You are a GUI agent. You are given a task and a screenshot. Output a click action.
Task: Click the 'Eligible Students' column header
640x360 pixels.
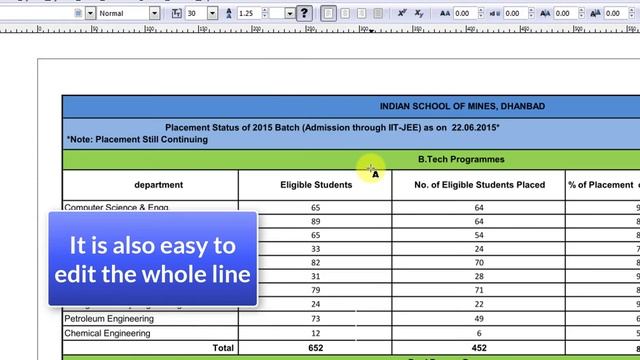(x=316, y=185)
